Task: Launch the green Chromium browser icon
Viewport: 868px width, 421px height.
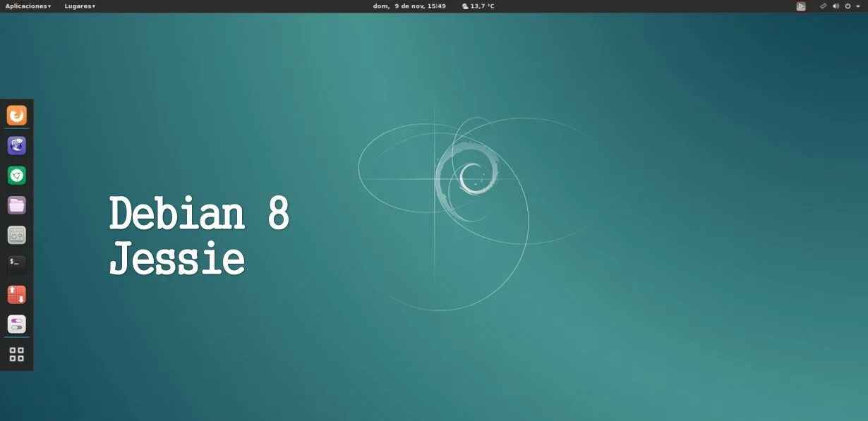Action: tap(17, 176)
